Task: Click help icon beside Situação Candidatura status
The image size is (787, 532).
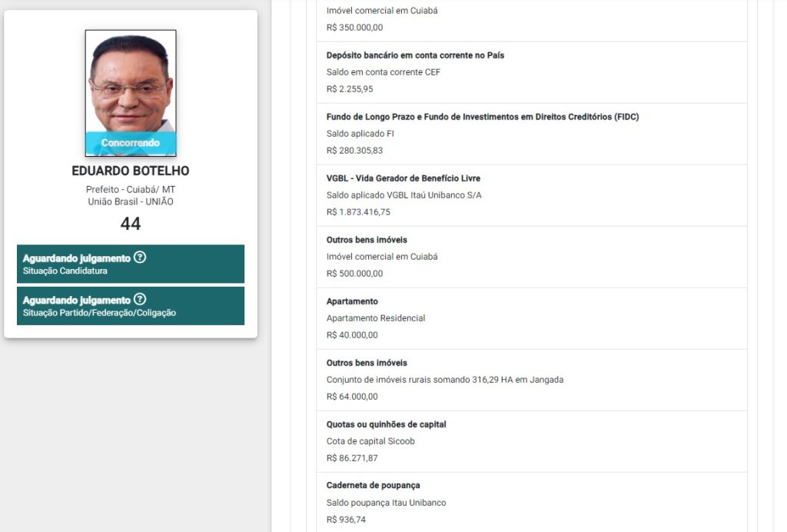Action: coord(140,258)
